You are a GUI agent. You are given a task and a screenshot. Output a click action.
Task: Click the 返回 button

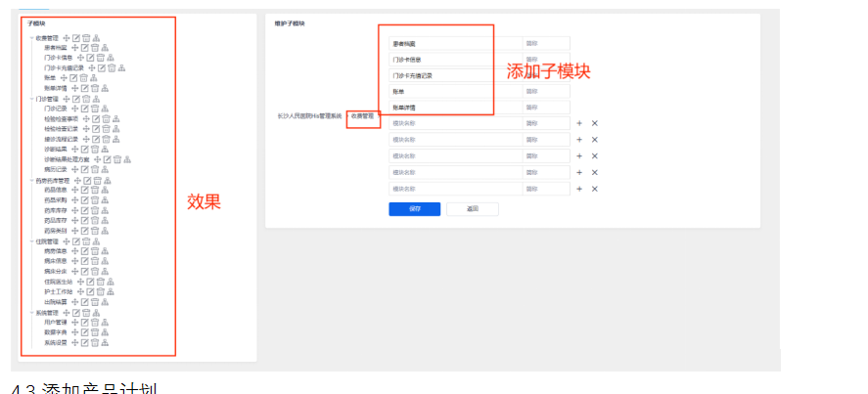coord(473,209)
